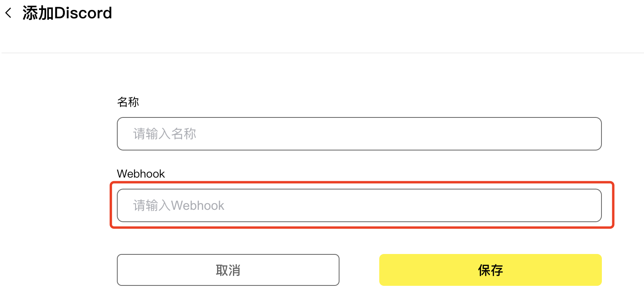Viewport: 644px width, 293px height.
Task: Place cursor in the name text box
Action: (x=359, y=134)
